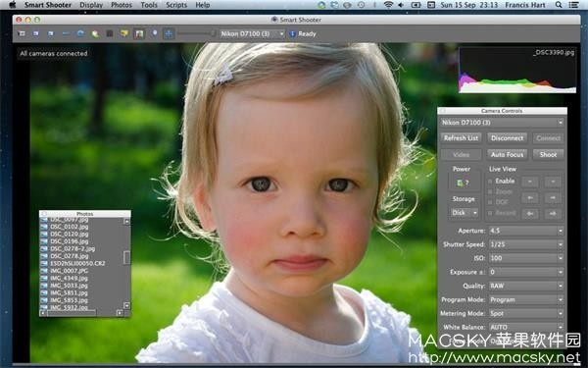Viewport: 588px width, 368px height.
Task: Open the Quality RAW dropdown
Action: pyautogui.click(x=526, y=286)
